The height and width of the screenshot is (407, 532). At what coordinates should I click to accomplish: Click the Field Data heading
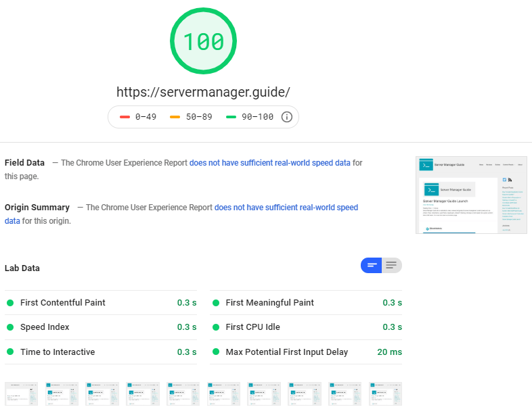pos(24,163)
